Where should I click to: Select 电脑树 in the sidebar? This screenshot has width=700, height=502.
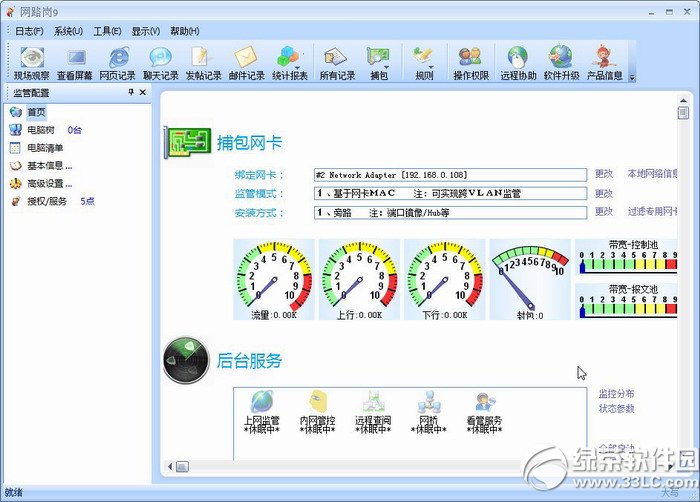point(41,130)
